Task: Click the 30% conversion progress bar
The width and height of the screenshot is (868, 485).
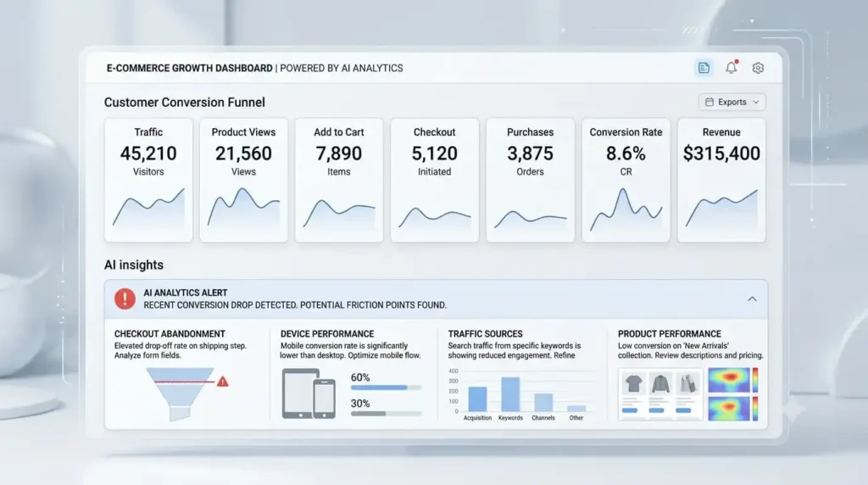Action: (386, 414)
